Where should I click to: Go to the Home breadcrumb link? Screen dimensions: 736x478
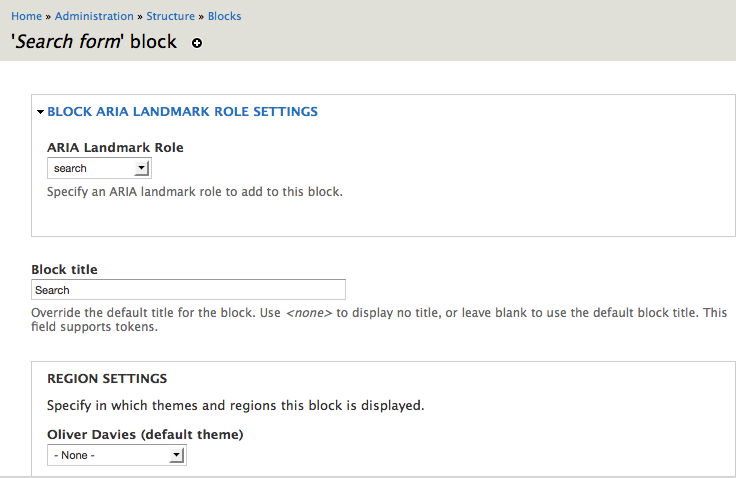point(26,16)
